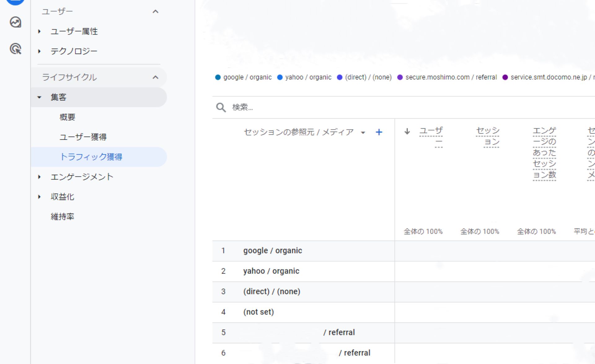
Task: Open エンゲージメント menu item
Action: (82, 177)
